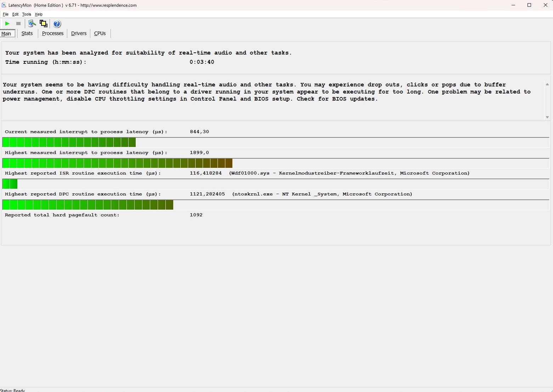
Task: Click the current interrupt latency bar
Action: click(x=276, y=142)
